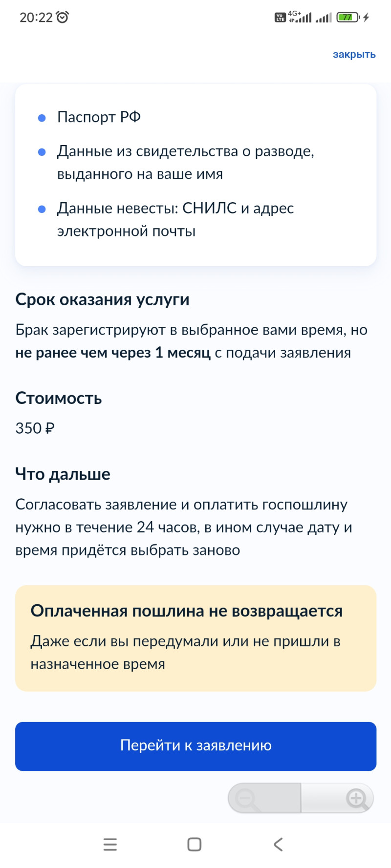Tap the bride's СНИЛС and email item

click(175, 219)
